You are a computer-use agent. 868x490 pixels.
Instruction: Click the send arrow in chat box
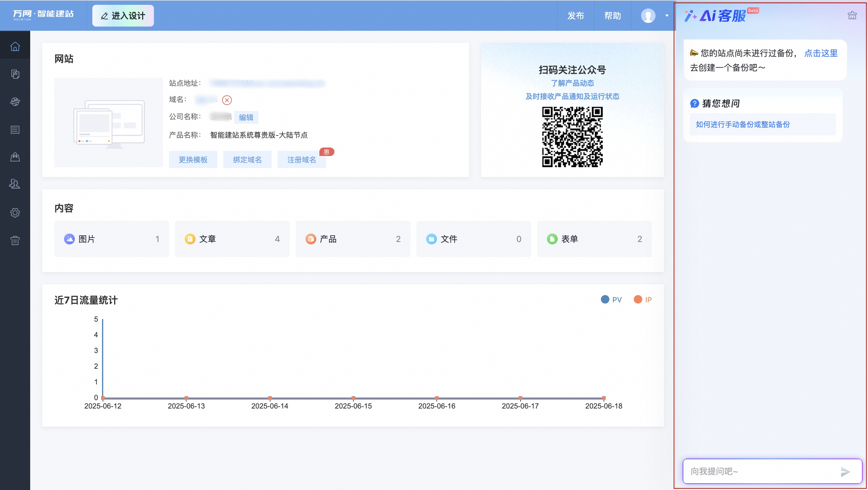click(845, 472)
